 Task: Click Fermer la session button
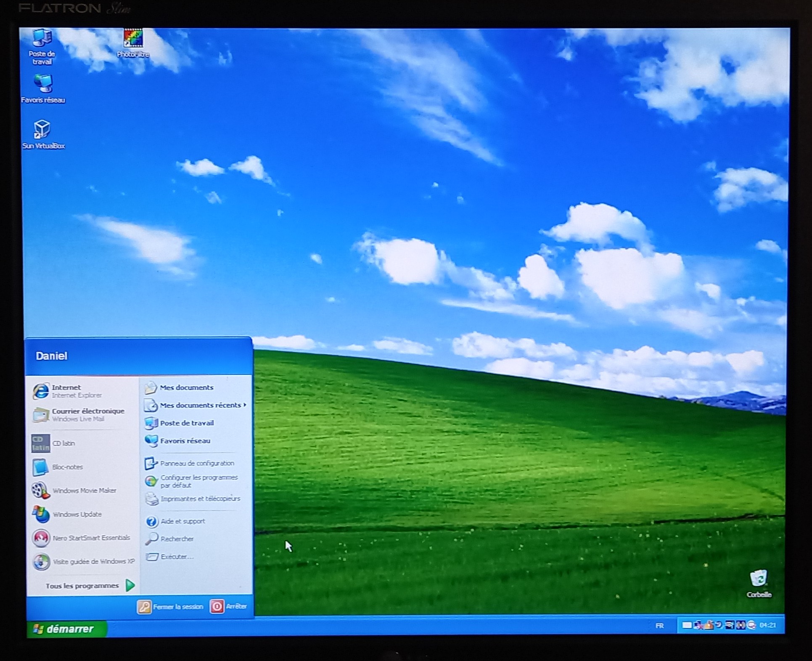click(x=170, y=607)
